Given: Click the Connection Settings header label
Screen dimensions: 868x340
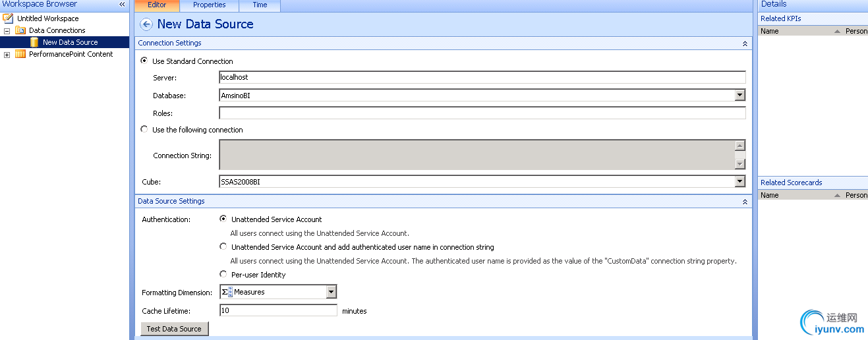Looking at the screenshot, I should pyautogui.click(x=169, y=43).
